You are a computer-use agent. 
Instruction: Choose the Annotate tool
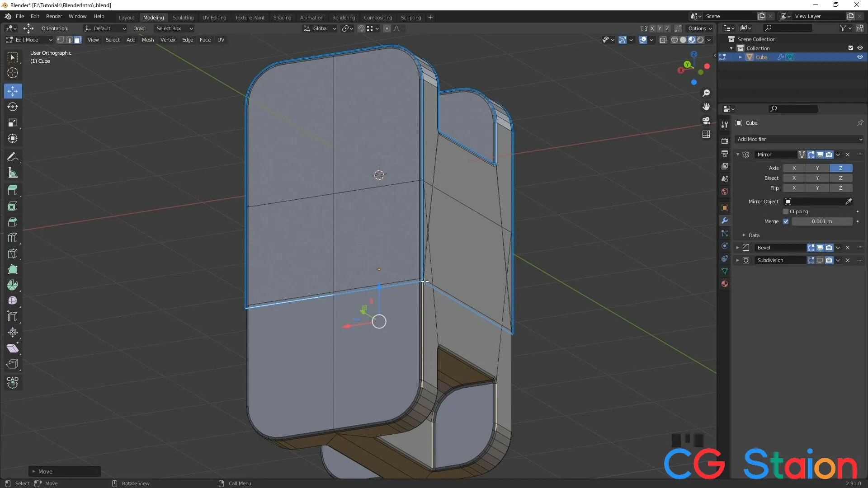tap(13, 157)
